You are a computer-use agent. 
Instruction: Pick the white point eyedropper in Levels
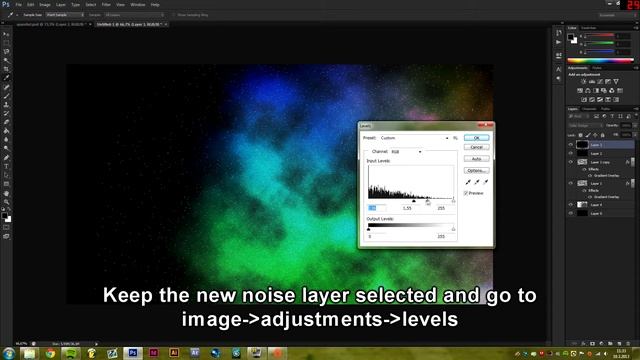(485, 182)
